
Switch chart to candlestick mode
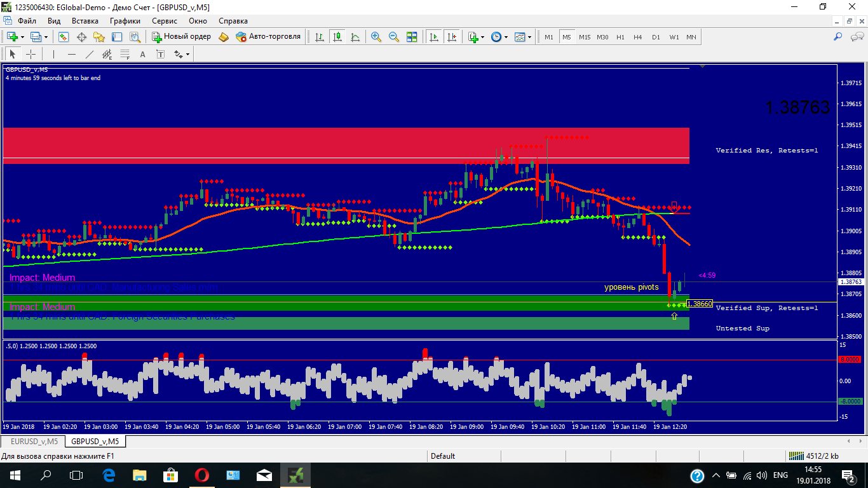pos(337,37)
